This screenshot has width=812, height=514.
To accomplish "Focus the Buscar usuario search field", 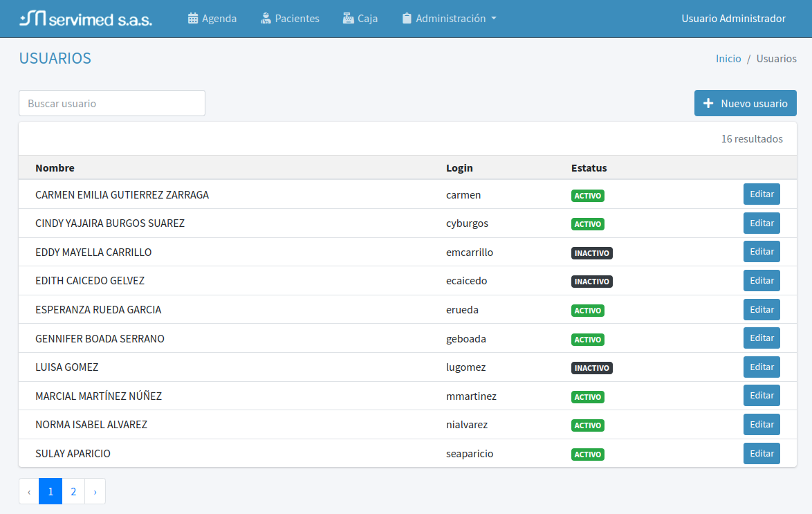I will click(112, 103).
